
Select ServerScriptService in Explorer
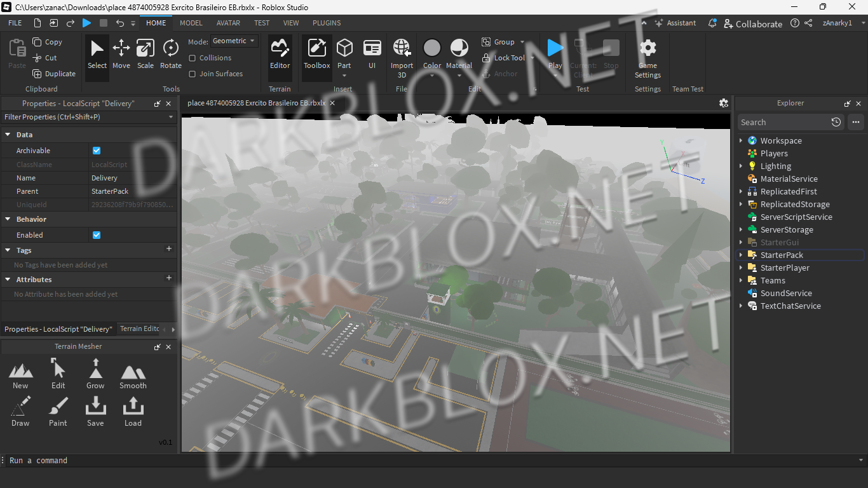796,217
